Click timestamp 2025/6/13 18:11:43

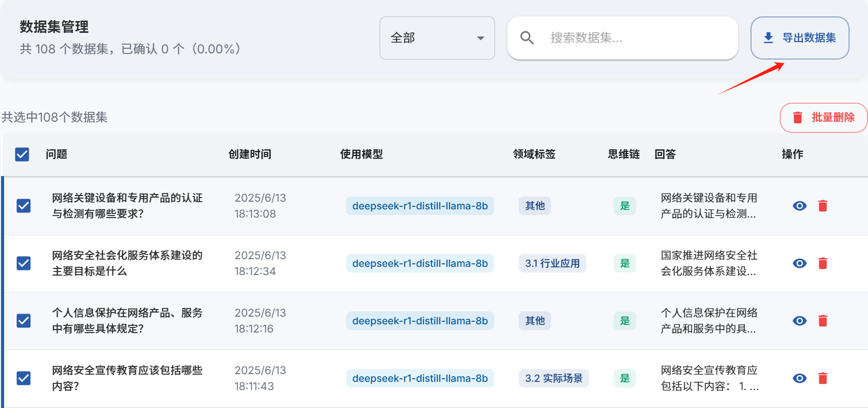260,378
